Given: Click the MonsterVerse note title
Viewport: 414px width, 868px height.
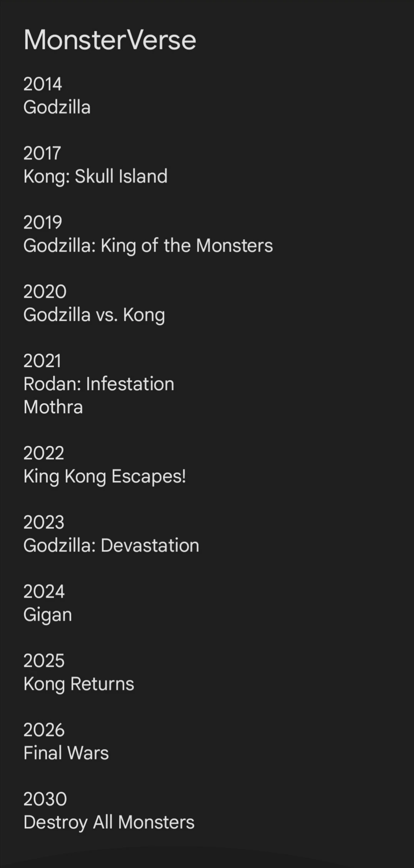Looking at the screenshot, I should 110,40.
